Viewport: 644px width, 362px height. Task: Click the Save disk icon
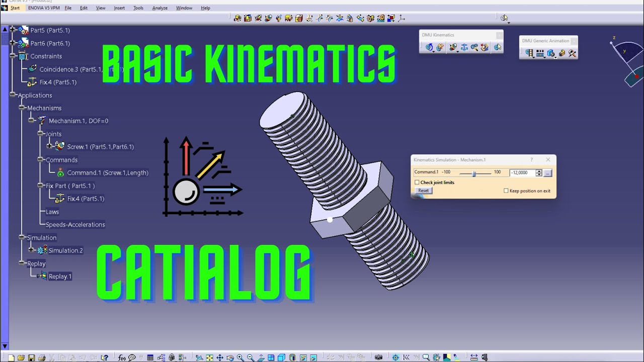pos(31,358)
